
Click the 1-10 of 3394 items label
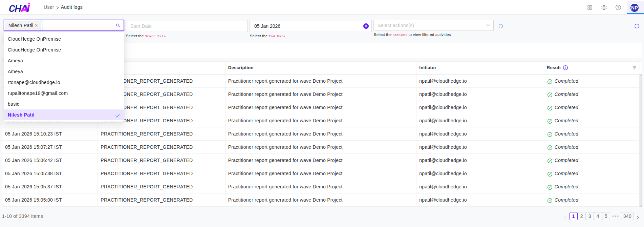click(x=23, y=216)
